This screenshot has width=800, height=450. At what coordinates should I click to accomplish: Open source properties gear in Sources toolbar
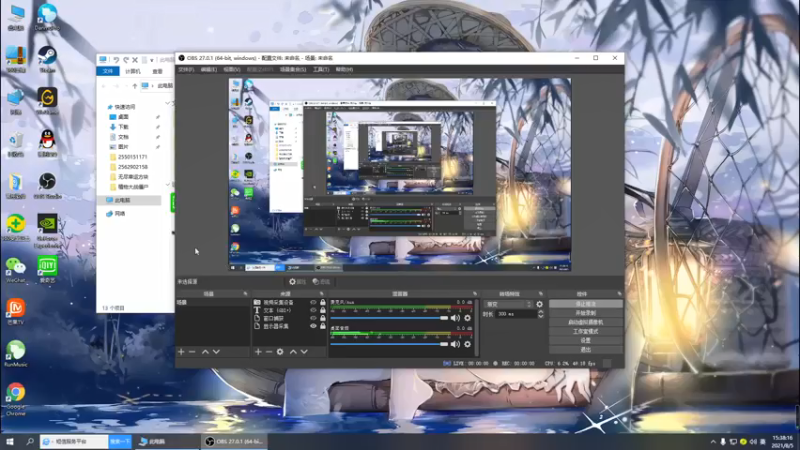pyautogui.click(x=280, y=352)
